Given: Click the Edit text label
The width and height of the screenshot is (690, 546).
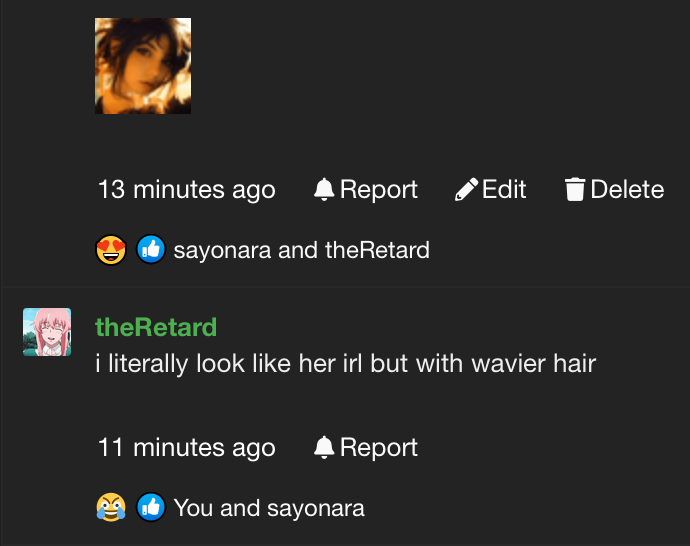Looking at the screenshot, I should 504,190.
